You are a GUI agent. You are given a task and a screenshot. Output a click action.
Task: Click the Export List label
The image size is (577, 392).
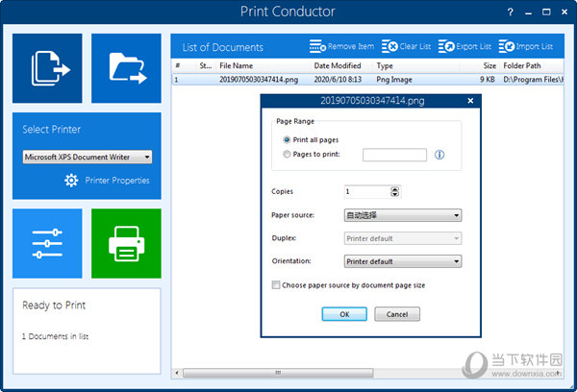[473, 46]
